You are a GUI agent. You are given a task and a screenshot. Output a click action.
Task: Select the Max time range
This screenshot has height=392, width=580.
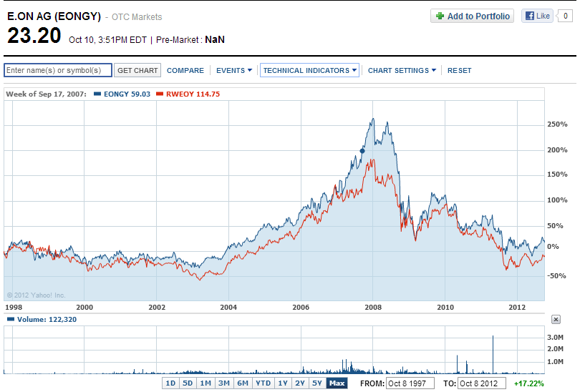(x=337, y=383)
